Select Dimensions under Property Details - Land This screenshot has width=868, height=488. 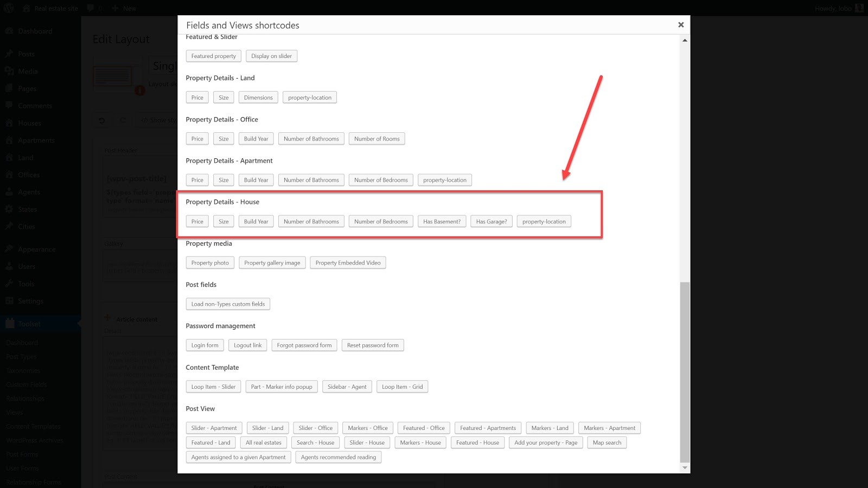258,98
